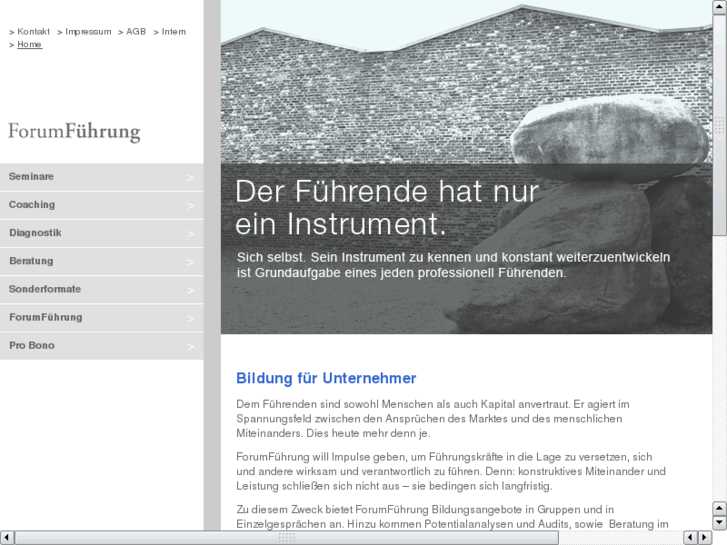Click the paragraph starting ForumFührung will Impulse
Image resolution: width=727 pixels, height=545 pixels.
(x=451, y=471)
